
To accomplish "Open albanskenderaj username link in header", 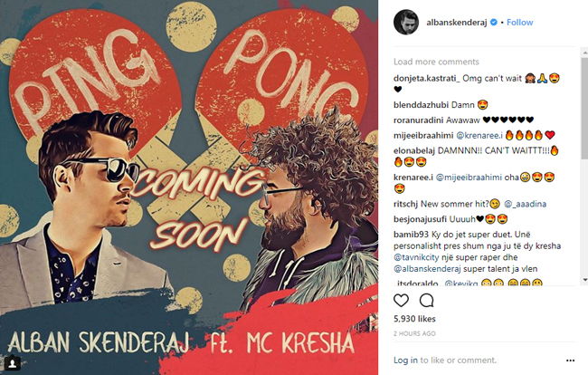I will (x=456, y=22).
